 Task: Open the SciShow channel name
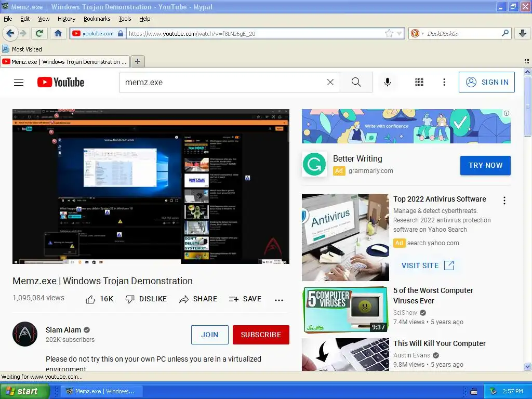(405, 312)
